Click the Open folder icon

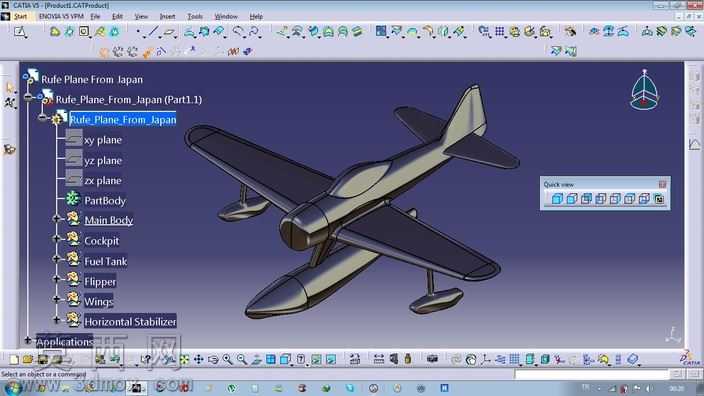click(x=28, y=359)
